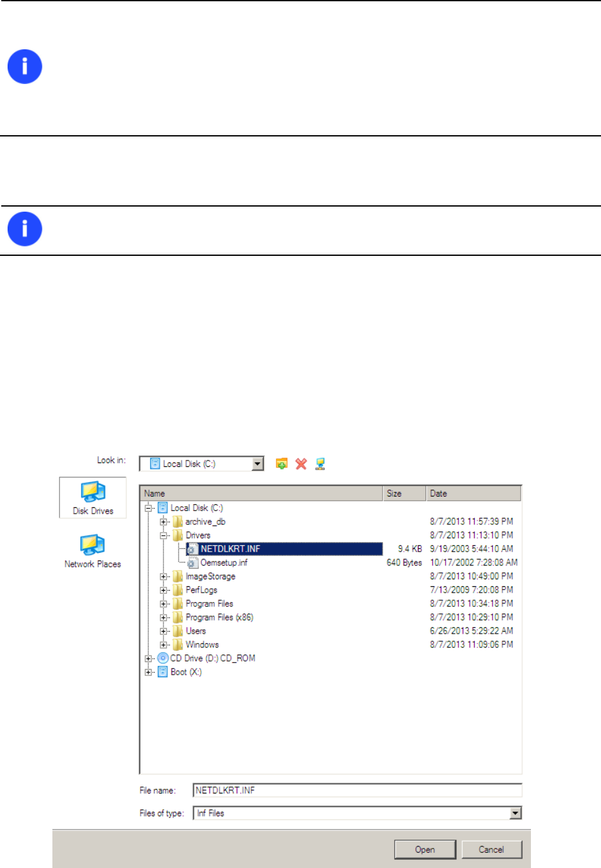Select Disk Drives in the sidebar
Image resolution: width=601 pixels, height=868 pixels.
93,498
